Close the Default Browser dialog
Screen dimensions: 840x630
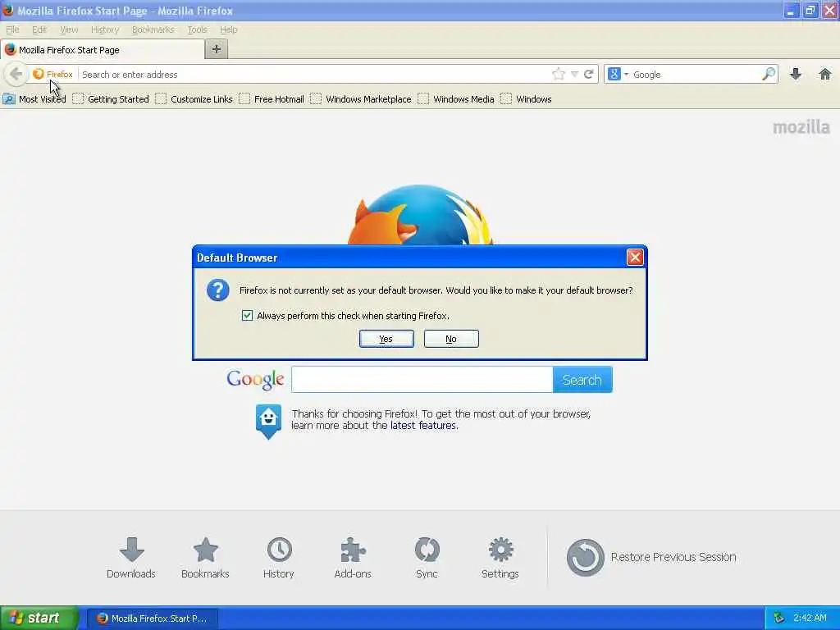635,257
